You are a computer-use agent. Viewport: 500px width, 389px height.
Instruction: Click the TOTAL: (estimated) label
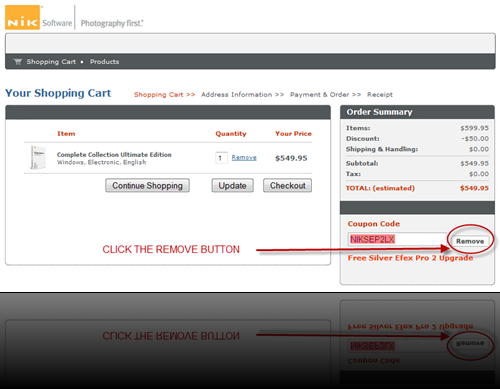pos(380,188)
